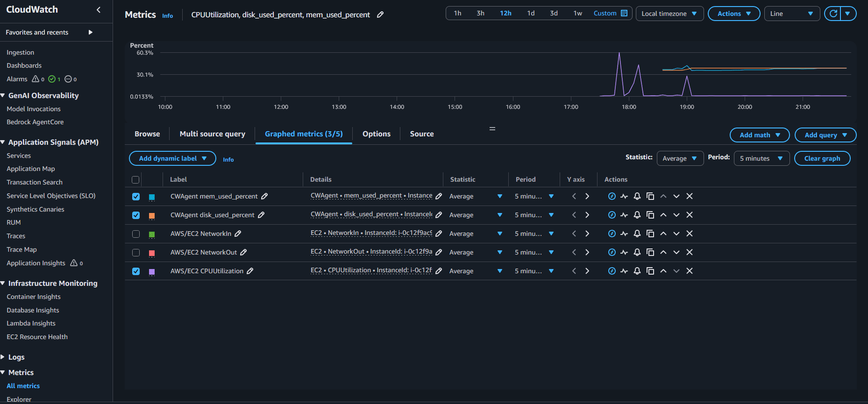Screen dimensions: 868x404
Task: Select the Graphed metrics (3/5) tab
Action: pos(304,134)
